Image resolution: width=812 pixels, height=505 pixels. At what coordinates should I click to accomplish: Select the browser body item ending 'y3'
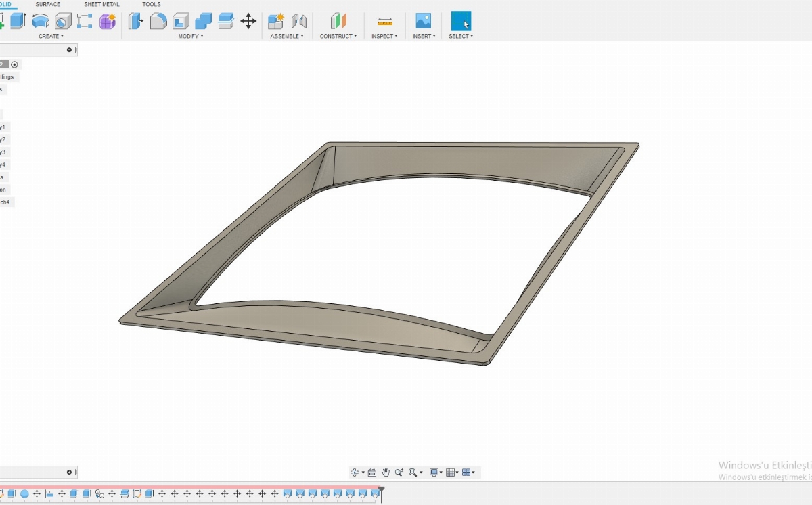3,152
